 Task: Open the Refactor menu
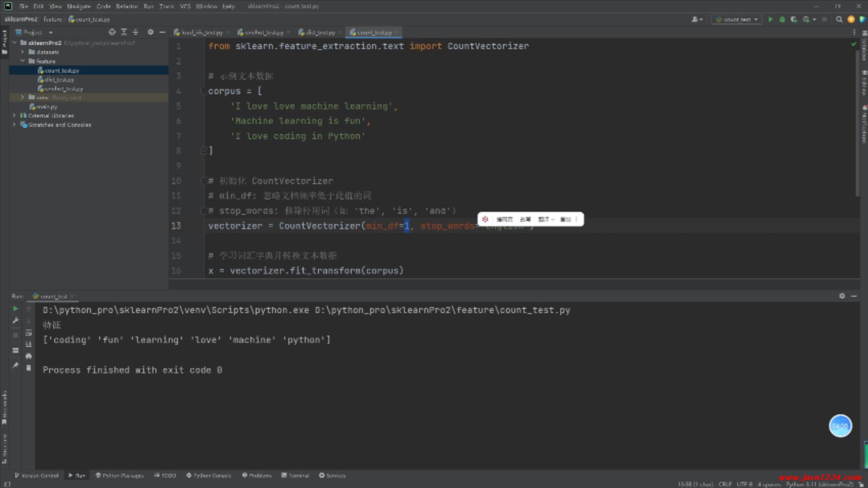(127, 6)
